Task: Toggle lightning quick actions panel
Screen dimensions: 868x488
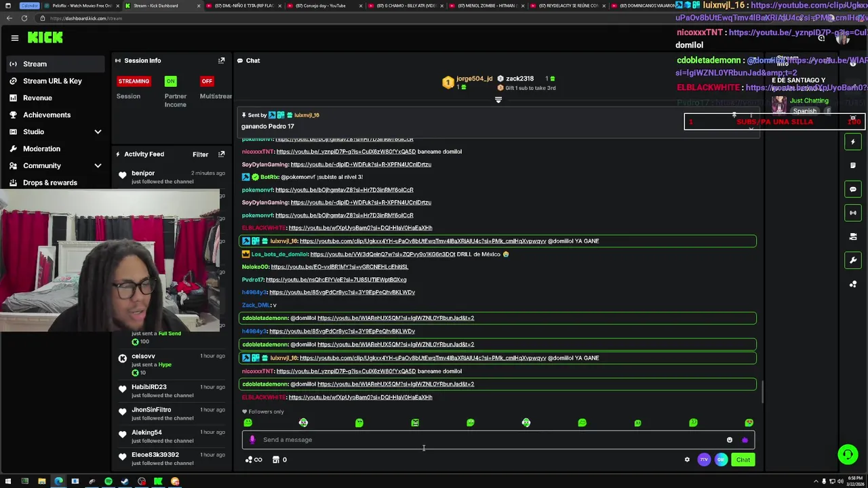Action: (x=853, y=142)
